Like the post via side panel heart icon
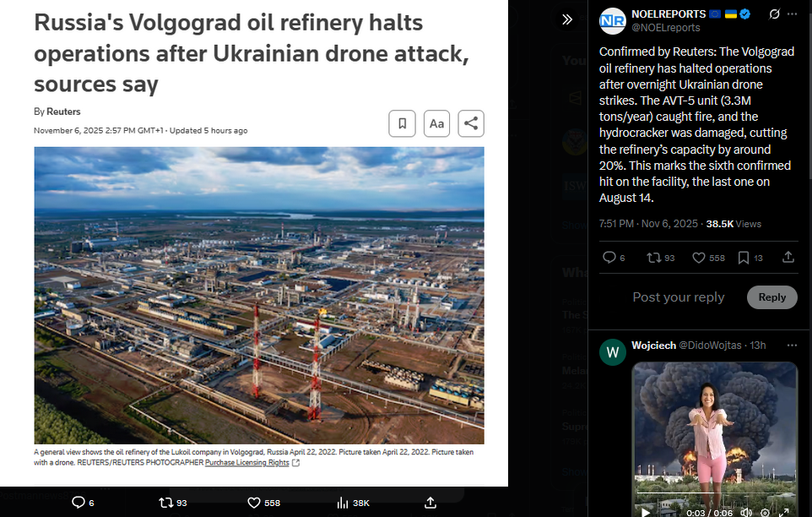This screenshot has width=812, height=517. coord(699,258)
